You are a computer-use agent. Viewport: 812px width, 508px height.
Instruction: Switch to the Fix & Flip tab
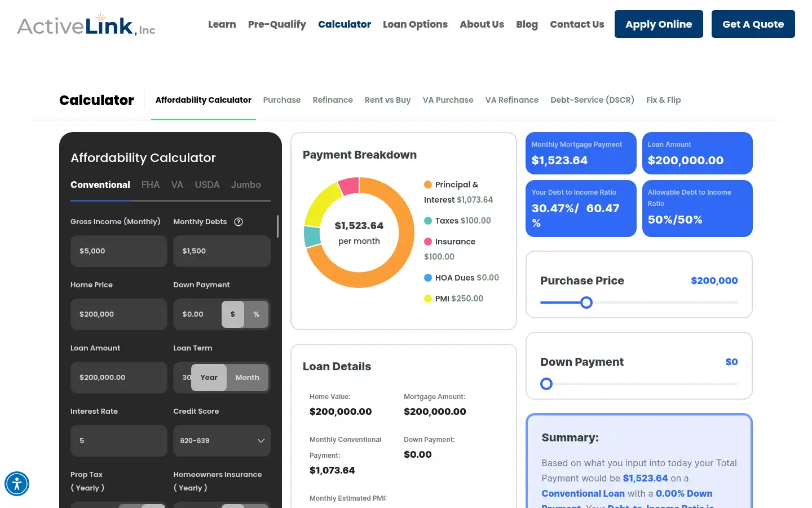(664, 100)
